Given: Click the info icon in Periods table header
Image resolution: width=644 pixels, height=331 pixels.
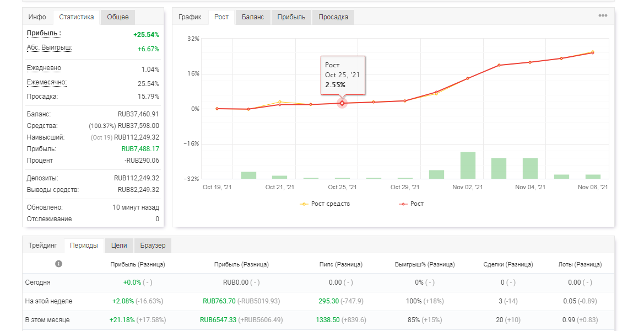Looking at the screenshot, I should 59,264.
